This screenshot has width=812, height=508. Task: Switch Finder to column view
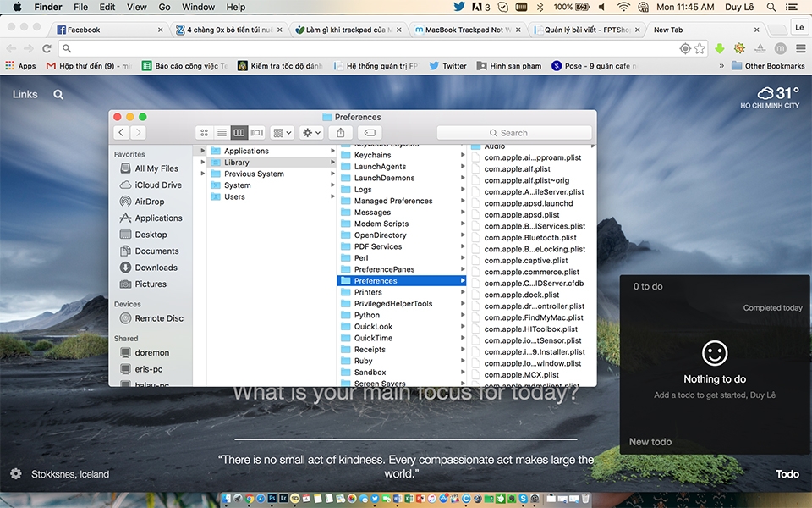tap(239, 133)
